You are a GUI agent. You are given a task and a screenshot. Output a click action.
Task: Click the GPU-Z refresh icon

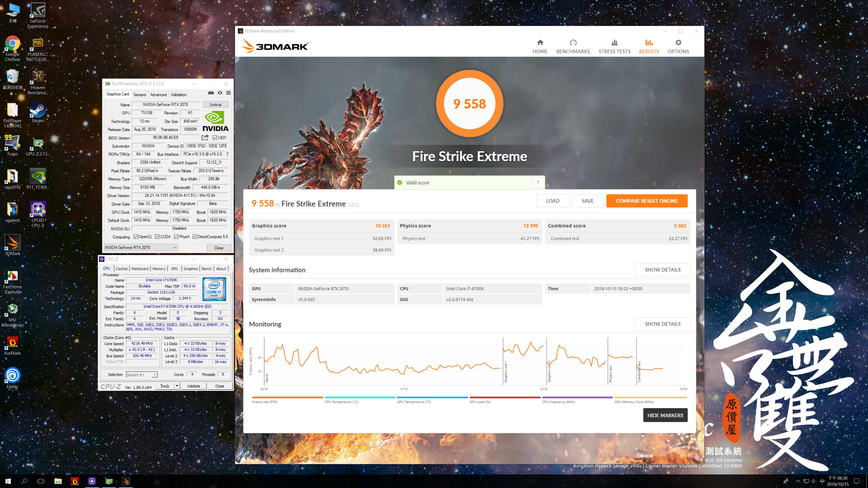(x=220, y=93)
